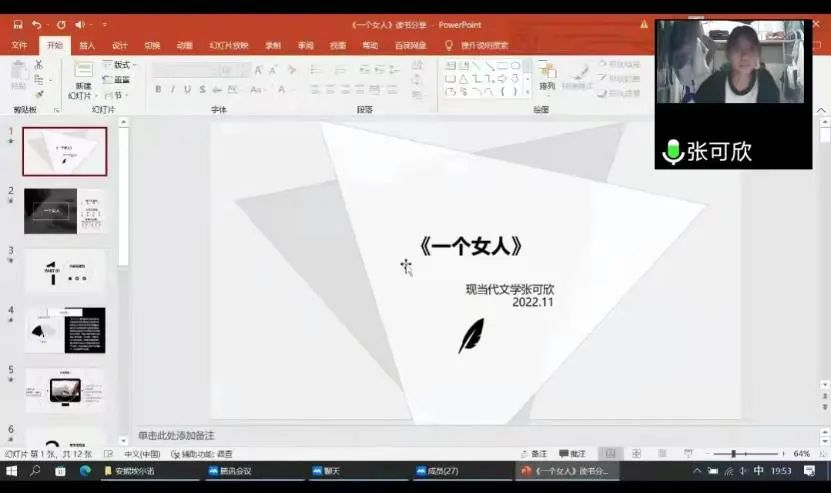This screenshot has width=831, height=493.
Task: Click the Undo arrow in title bar
Action: (x=37, y=24)
